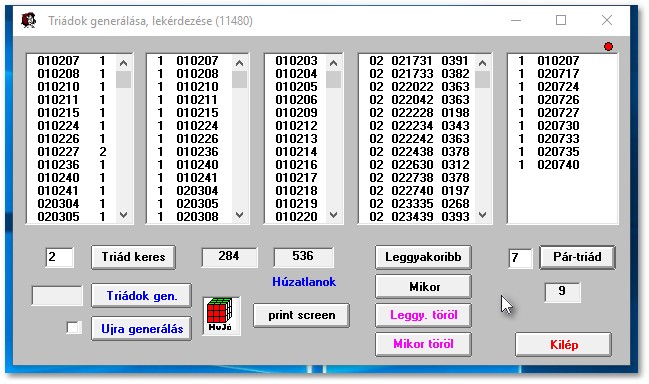649x384 pixels.
Task: Select row 010208 1 in first list
Action: coord(72,74)
